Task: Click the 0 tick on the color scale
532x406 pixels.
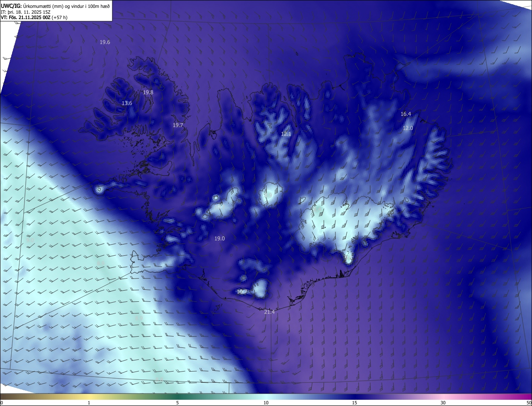Action: tap(2, 403)
